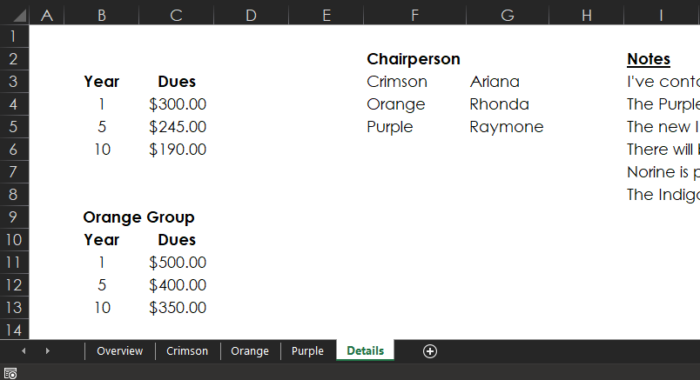Viewport: 700px width, 380px height.
Task: Select the $350.00 cell
Action: click(x=176, y=308)
